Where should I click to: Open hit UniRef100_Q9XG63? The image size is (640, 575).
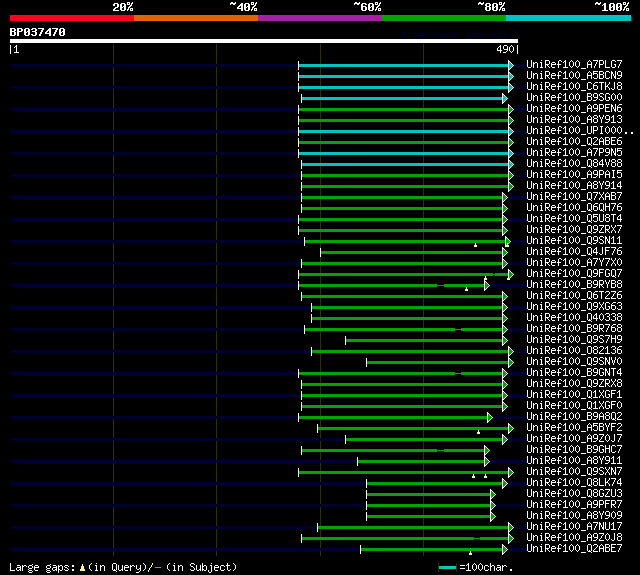pos(574,307)
